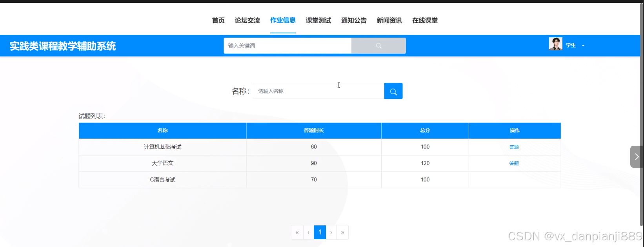Focus the 请输入名称 name input
The width and height of the screenshot is (644, 247).
click(319, 91)
